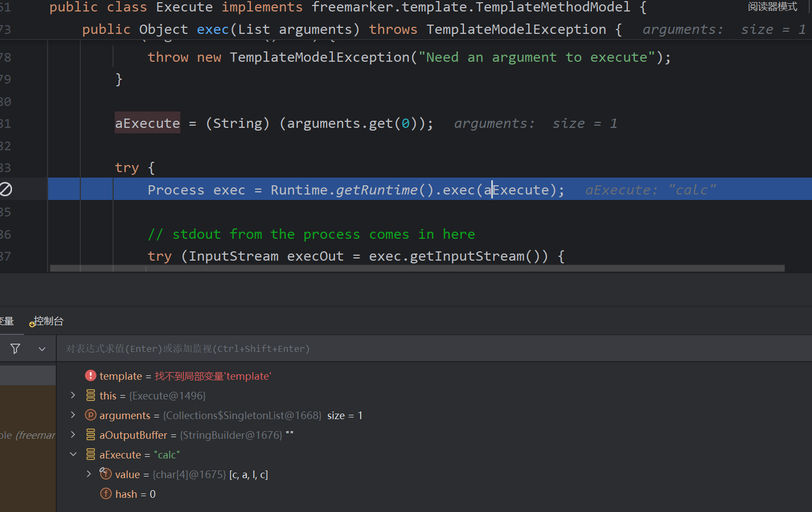Click the getInputStream call in code
The height and width of the screenshot is (512, 812).
467,256
